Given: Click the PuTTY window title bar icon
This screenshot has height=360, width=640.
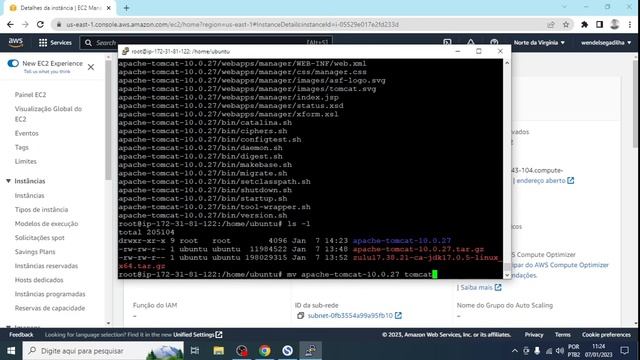Looking at the screenshot, I should (125, 51).
